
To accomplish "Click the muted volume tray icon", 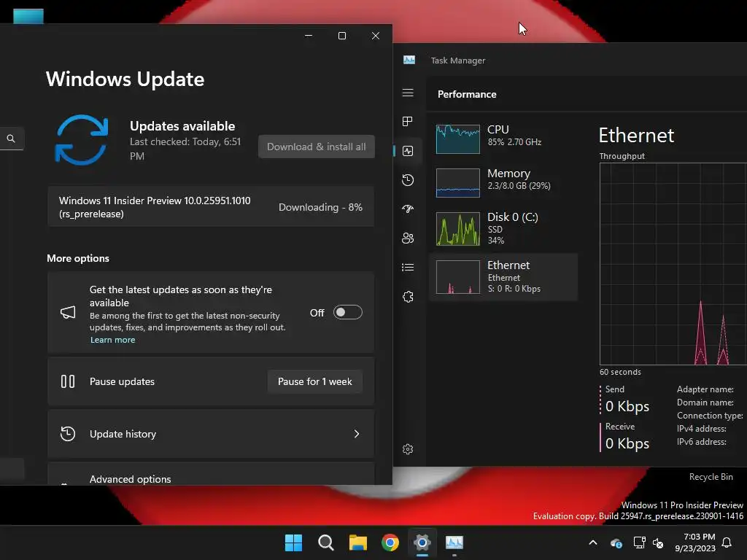I will point(658,542).
